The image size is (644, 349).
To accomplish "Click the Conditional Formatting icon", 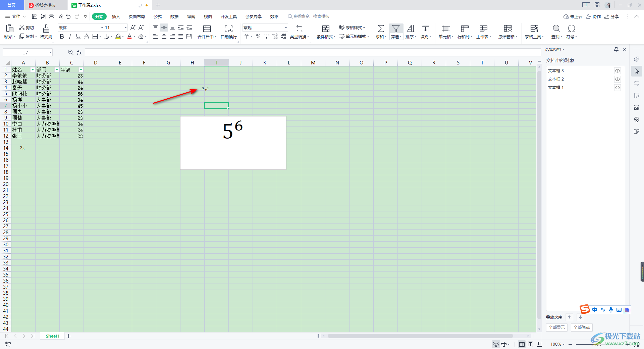I will [326, 29].
